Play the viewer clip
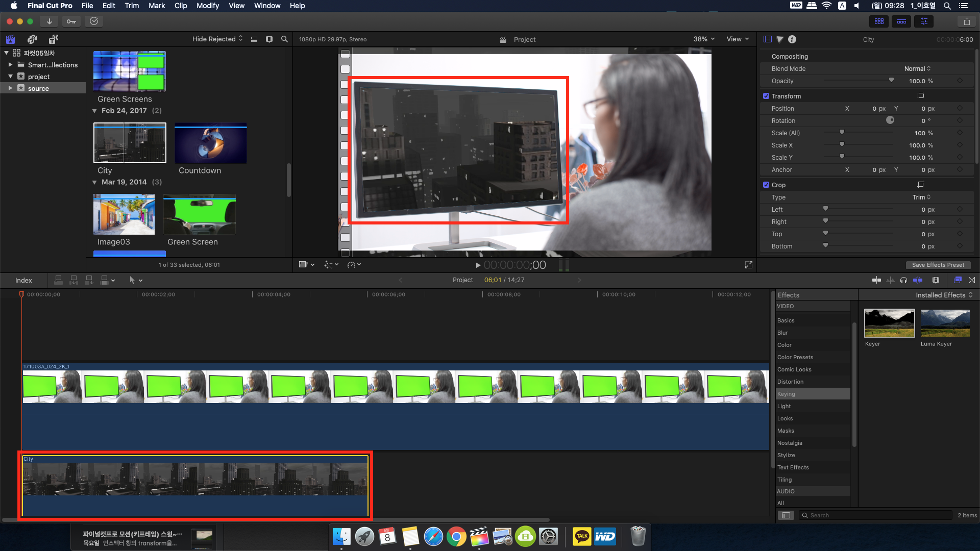The width and height of the screenshot is (980, 551). coord(478,265)
